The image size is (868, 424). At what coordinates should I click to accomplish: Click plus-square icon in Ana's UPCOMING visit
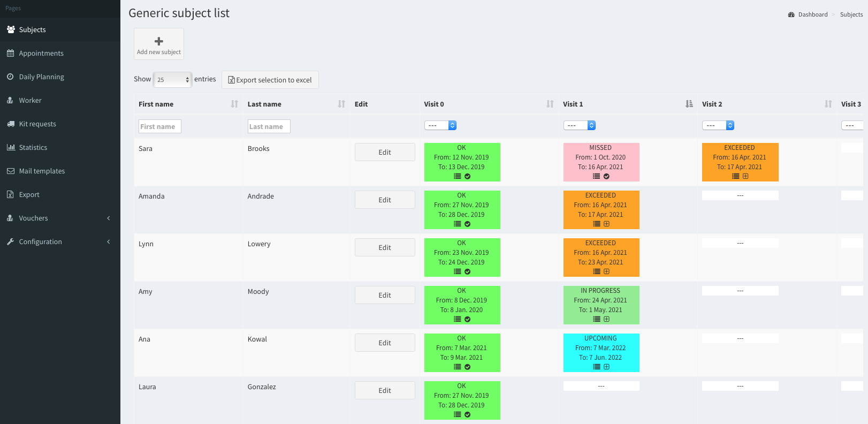[x=606, y=367]
